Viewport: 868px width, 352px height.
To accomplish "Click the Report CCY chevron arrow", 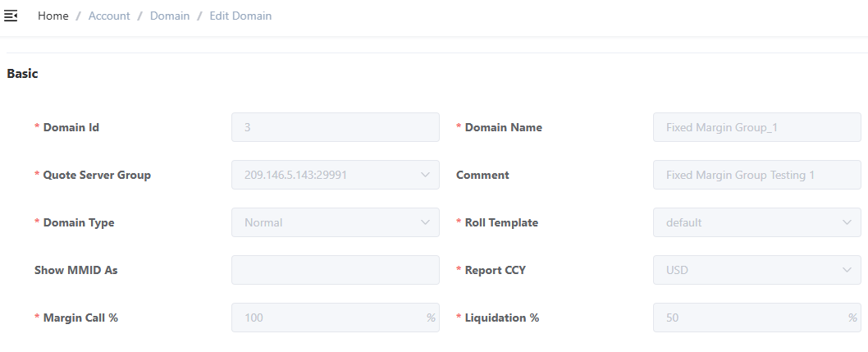I will point(847,270).
